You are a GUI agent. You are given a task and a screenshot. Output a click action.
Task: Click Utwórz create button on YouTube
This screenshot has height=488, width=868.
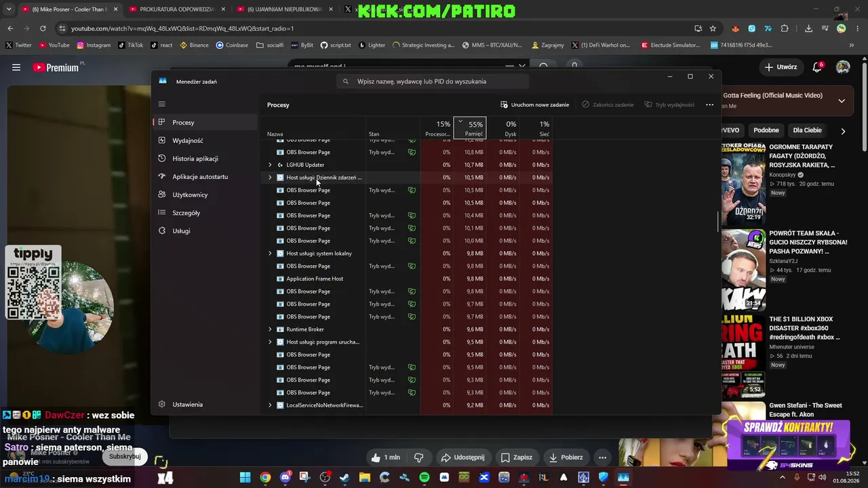[781, 67]
